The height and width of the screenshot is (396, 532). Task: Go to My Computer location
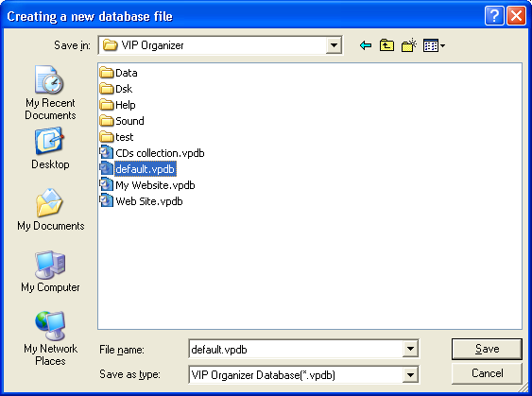(50, 271)
